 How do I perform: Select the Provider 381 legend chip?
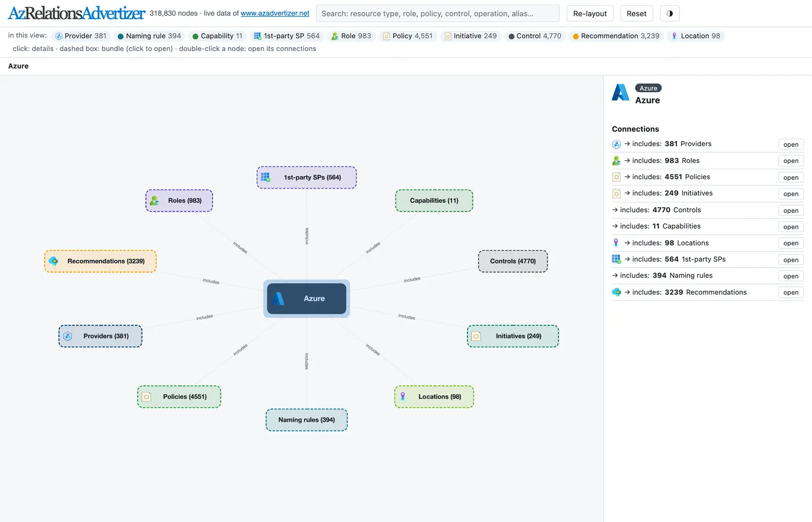[81, 36]
